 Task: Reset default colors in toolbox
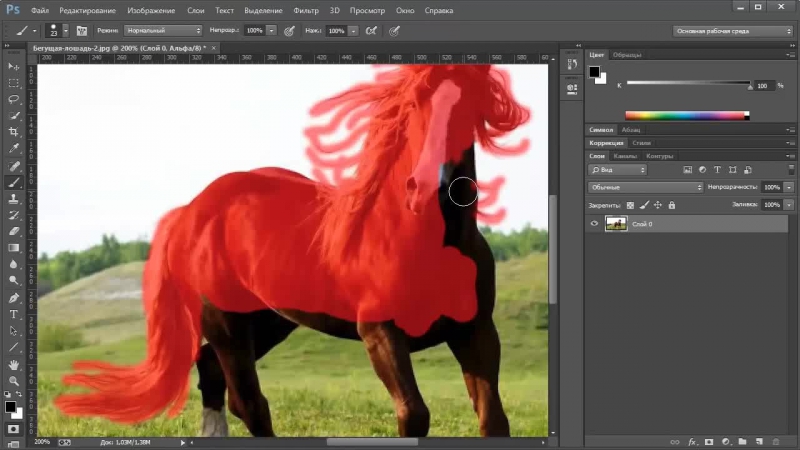point(8,394)
